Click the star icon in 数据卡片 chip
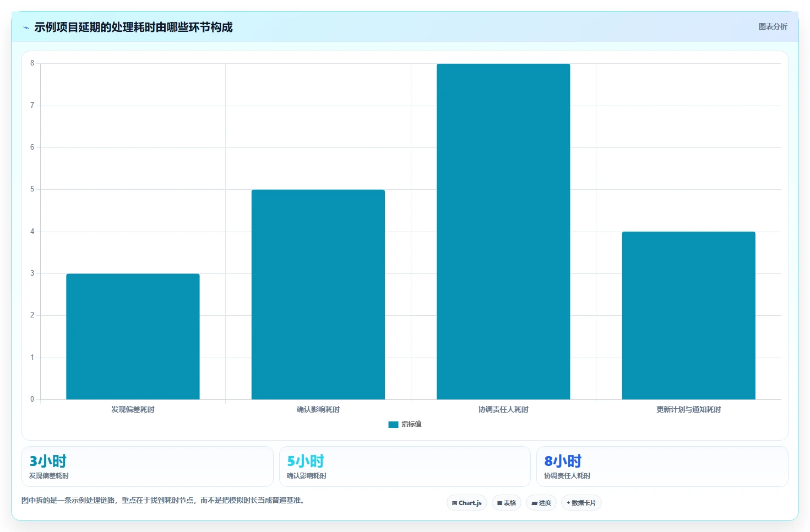The height and width of the screenshot is (532, 810). coord(568,503)
